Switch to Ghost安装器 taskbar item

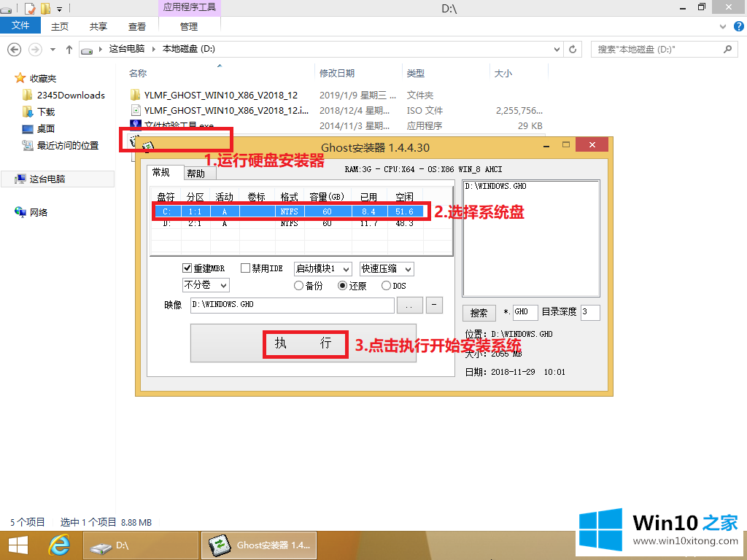click(x=259, y=545)
